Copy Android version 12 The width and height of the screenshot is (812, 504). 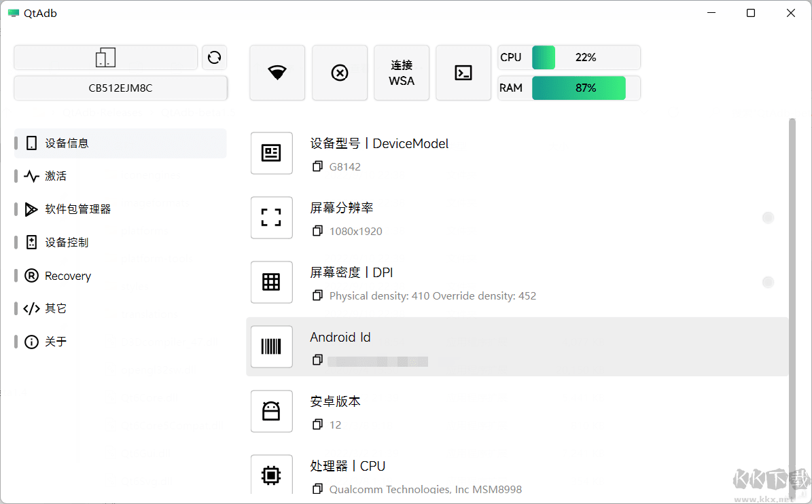[317, 425]
